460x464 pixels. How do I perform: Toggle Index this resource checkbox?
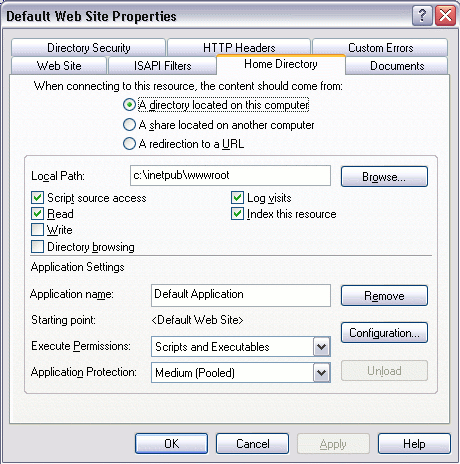point(237,214)
